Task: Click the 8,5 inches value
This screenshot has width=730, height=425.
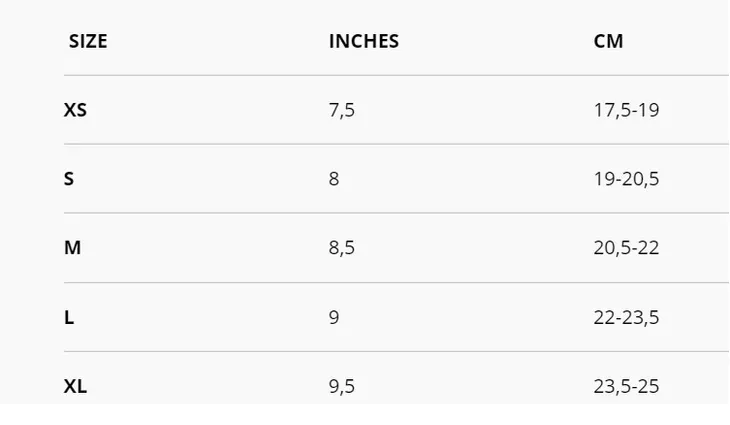Action: (x=341, y=248)
